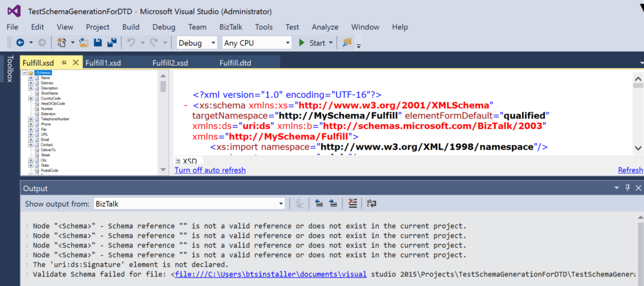This screenshot has width=644, height=286.
Task: Click the grayed Navigate Forward icon
Action: [42, 43]
